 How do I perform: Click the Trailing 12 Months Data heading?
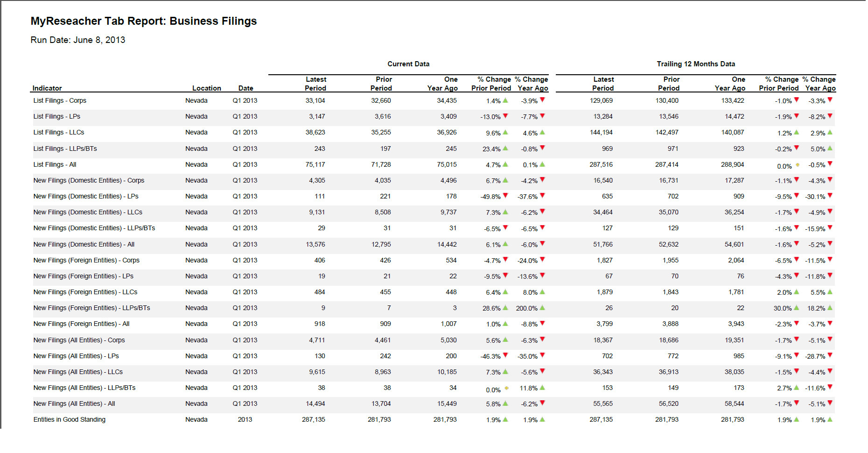point(696,64)
